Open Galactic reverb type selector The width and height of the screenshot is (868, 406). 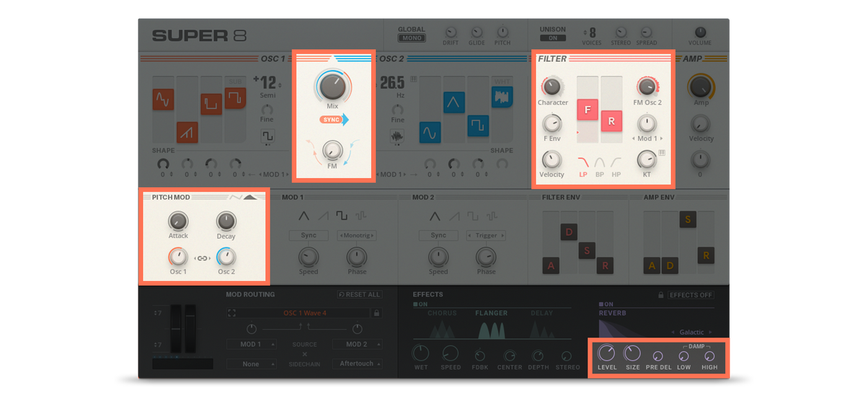coord(692,332)
